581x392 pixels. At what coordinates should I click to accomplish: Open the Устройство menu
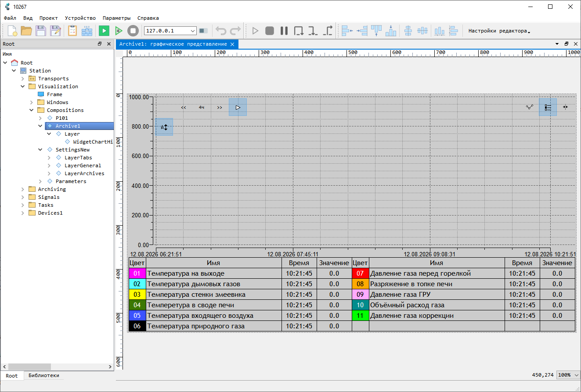pyautogui.click(x=80, y=18)
